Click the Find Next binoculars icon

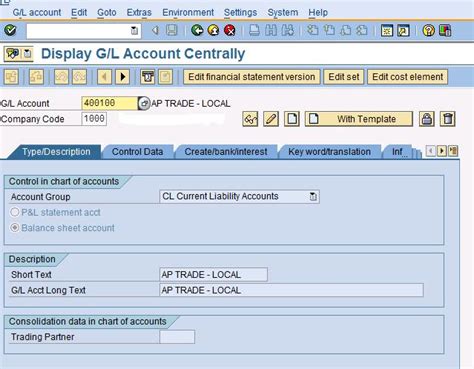click(x=287, y=30)
